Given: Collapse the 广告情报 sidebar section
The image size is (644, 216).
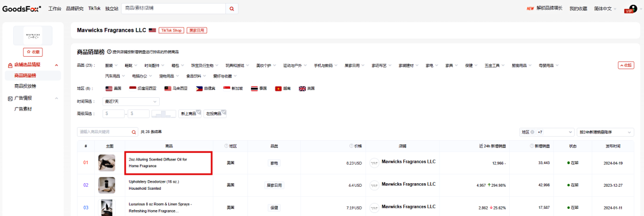Looking at the screenshot, I should (x=56, y=98).
